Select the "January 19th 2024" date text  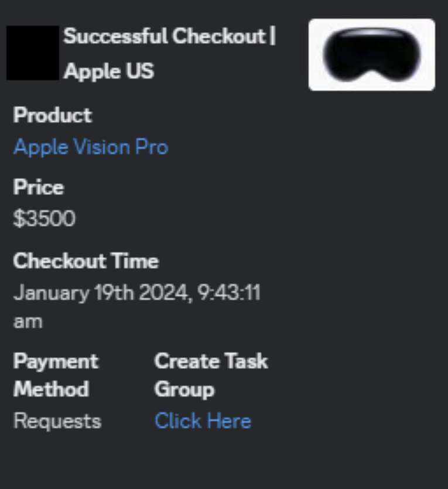click(x=102, y=292)
